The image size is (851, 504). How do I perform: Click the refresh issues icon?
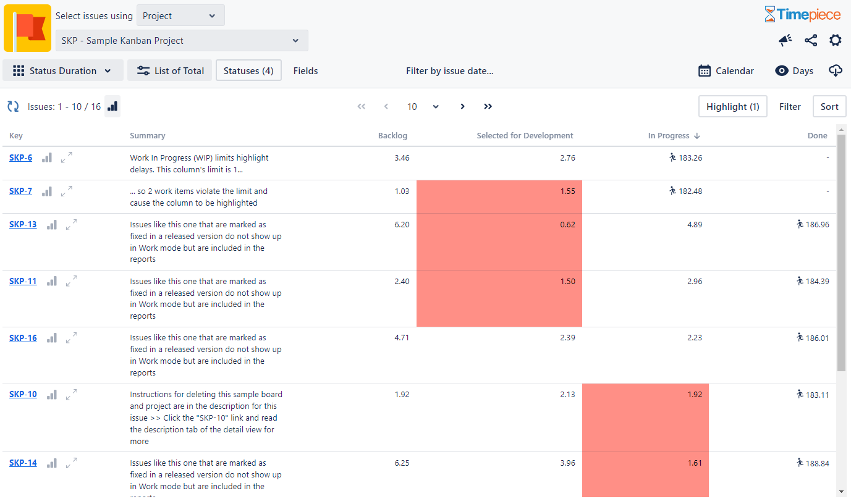pos(13,107)
